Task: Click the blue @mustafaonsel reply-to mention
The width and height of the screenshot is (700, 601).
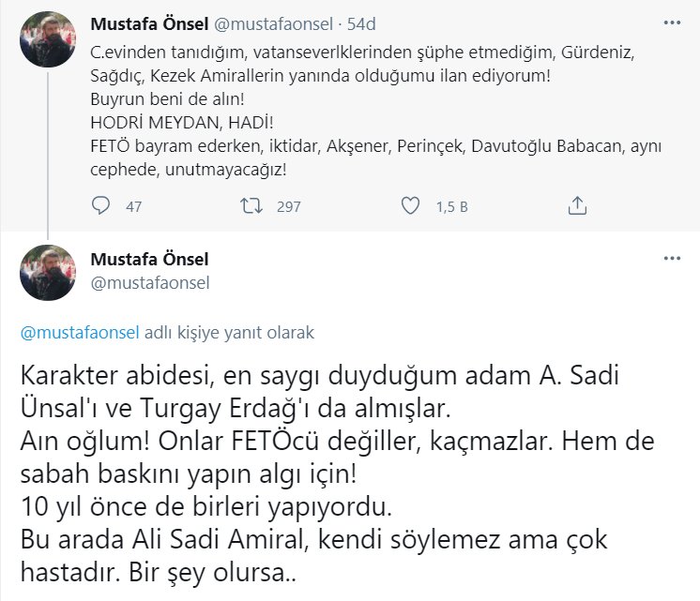Action: (79, 333)
